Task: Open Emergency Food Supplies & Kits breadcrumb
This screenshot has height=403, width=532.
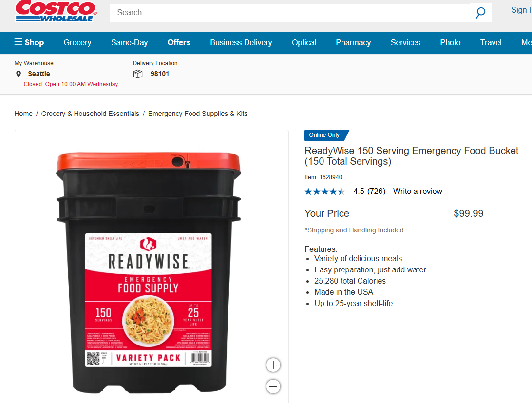Action: click(x=198, y=114)
